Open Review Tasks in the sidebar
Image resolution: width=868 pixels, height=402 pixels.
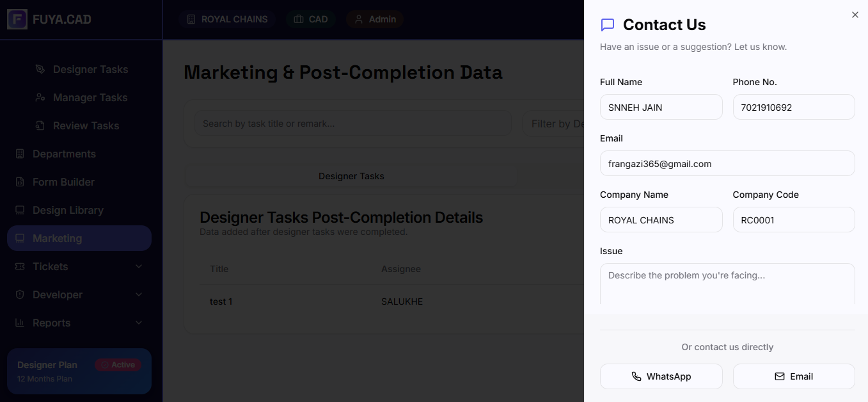[86, 125]
